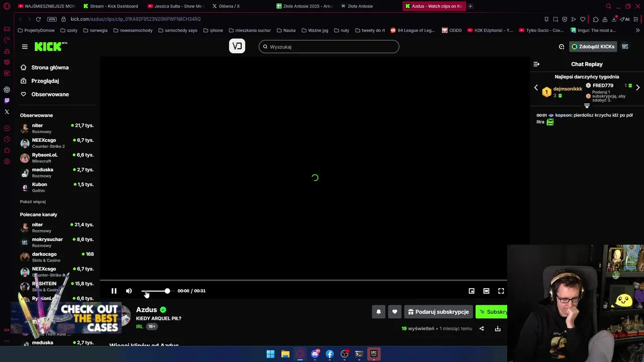Download the clip icon

point(498,329)
